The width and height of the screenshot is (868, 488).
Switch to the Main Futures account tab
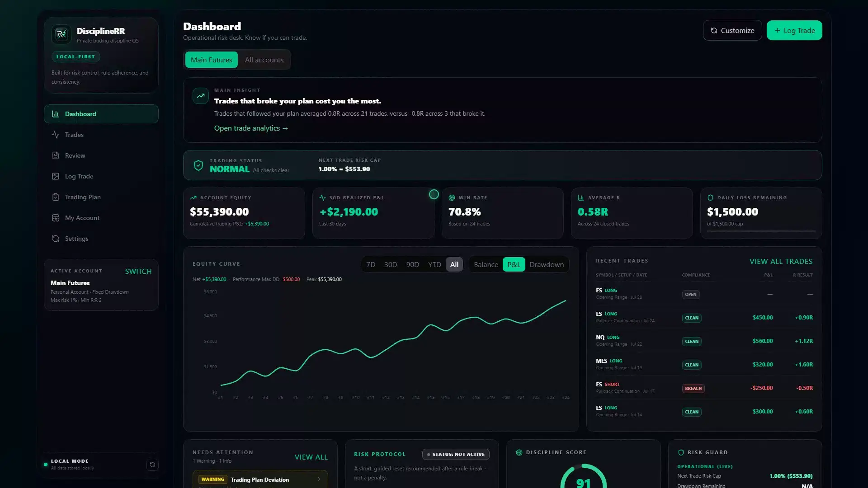click(x=211, y=60)
